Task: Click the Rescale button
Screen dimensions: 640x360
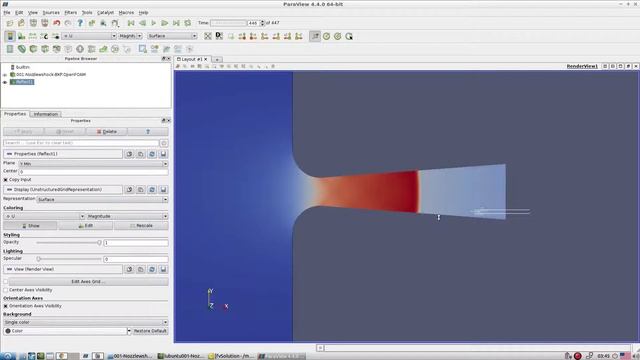Action: 141,226
